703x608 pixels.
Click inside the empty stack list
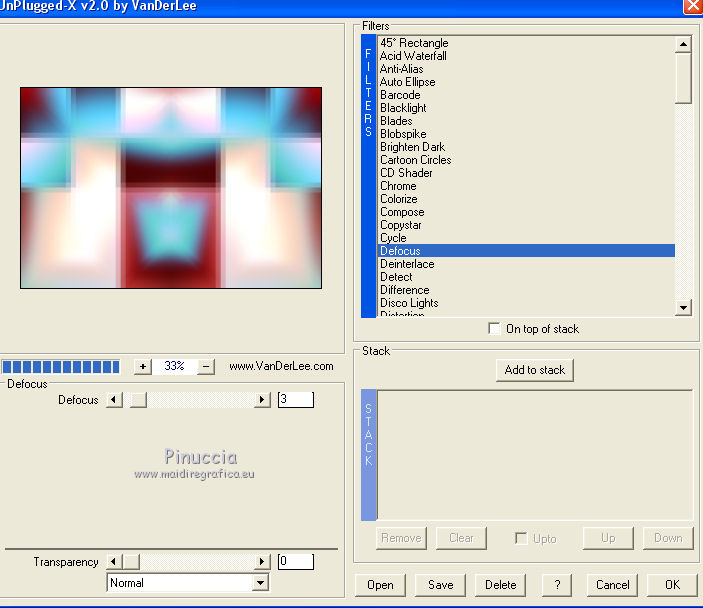(535, 455)
